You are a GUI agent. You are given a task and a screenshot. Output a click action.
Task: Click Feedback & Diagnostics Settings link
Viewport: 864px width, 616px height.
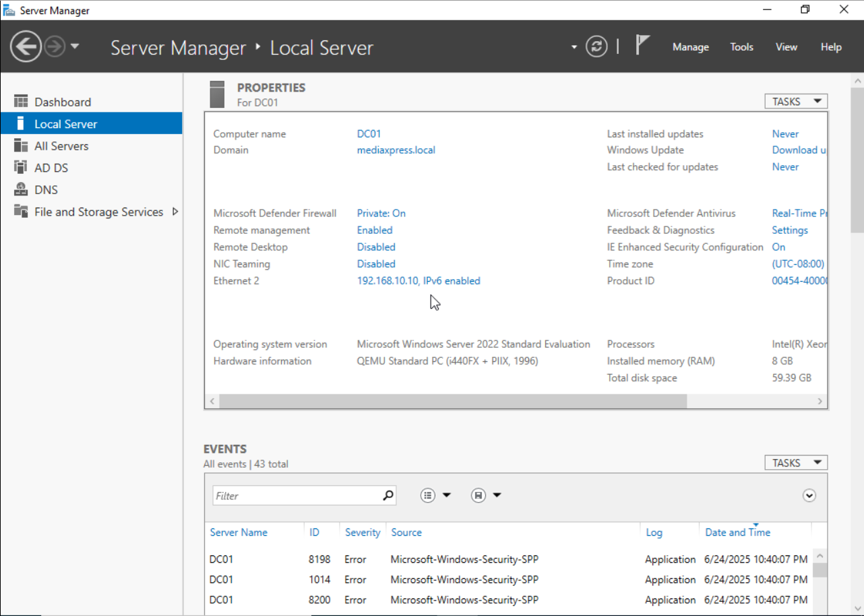790,230
